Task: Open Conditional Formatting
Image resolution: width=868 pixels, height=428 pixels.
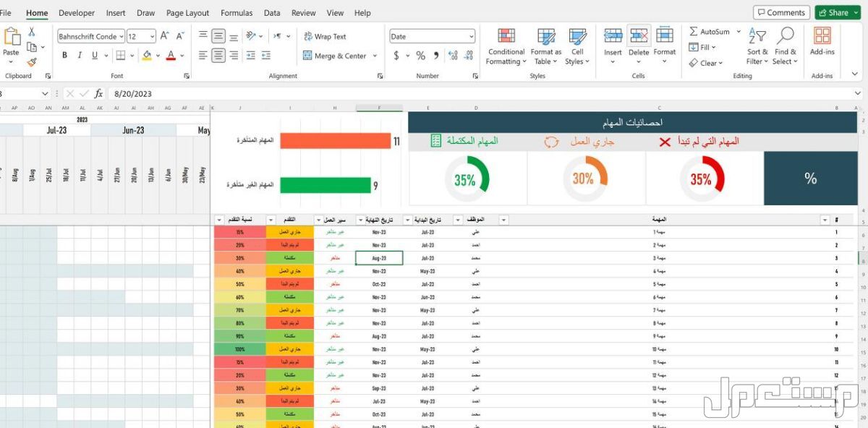Action: click(x=506, y=47)
